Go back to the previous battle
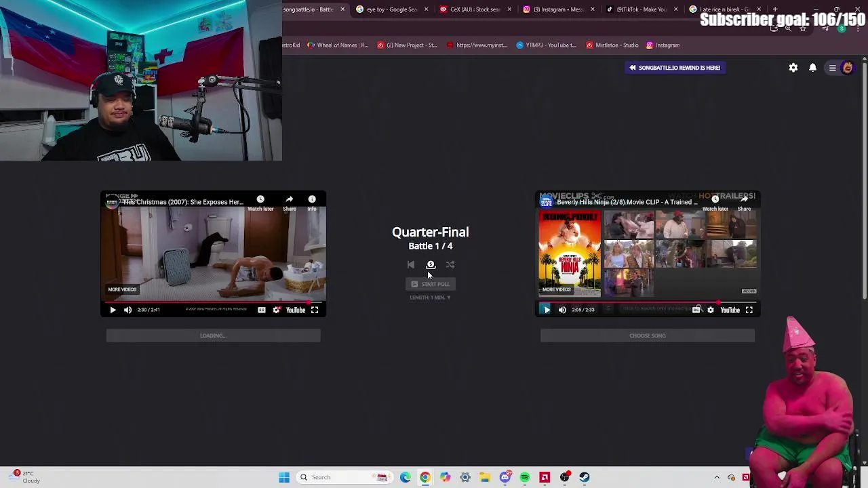 pos(410,265)
